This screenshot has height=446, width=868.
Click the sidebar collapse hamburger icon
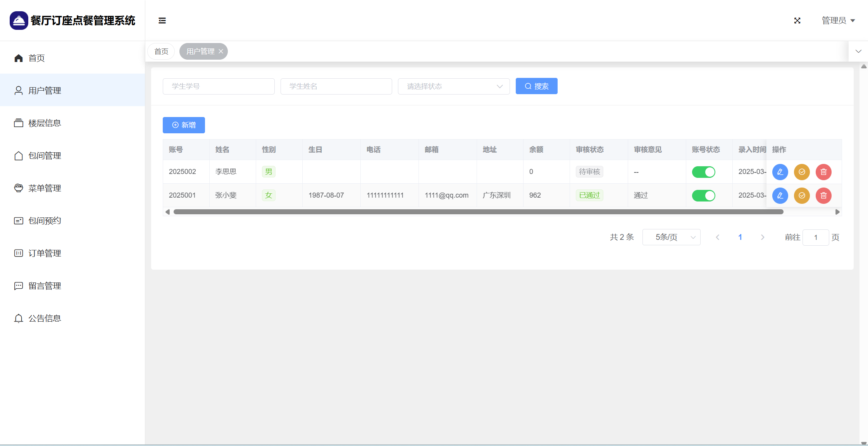click(x=162, y=21)
